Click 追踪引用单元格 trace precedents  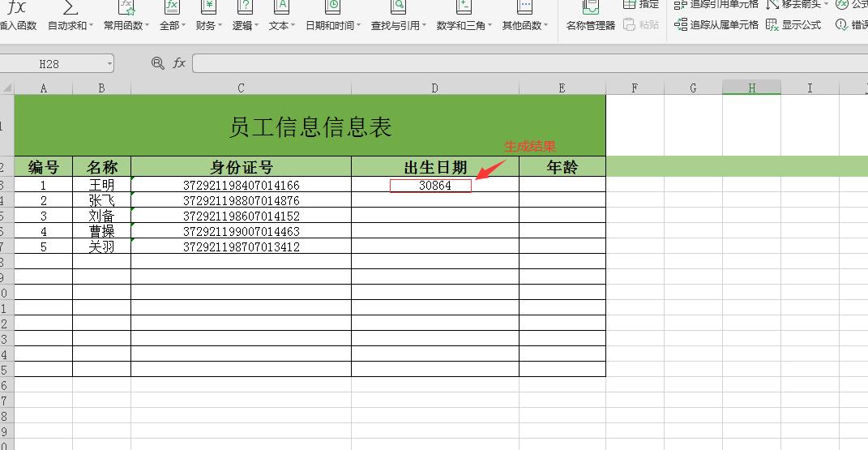716,4
